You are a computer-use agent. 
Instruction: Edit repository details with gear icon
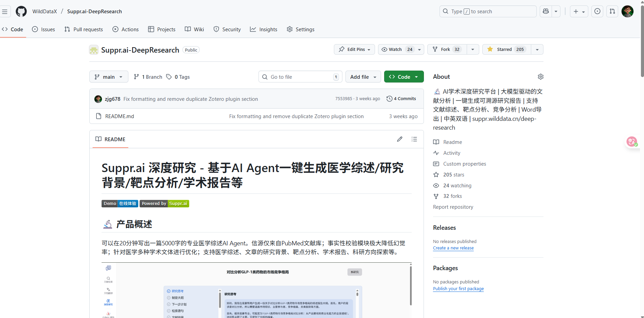pos(540,77)
